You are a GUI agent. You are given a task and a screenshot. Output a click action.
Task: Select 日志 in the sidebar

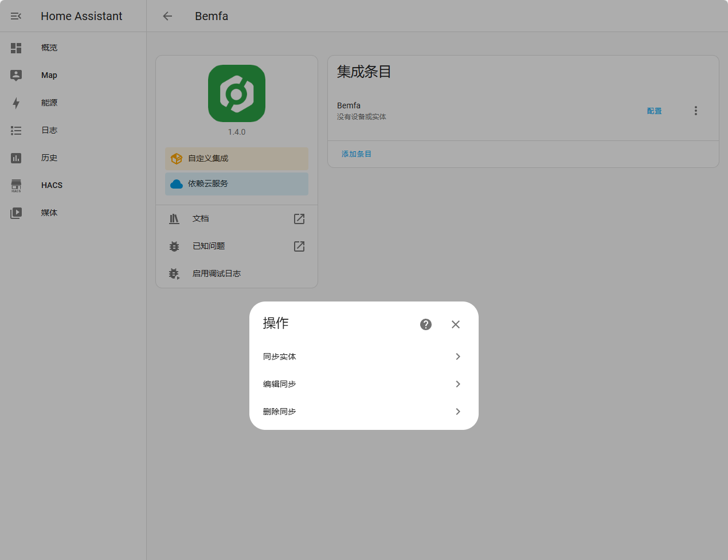49,131
